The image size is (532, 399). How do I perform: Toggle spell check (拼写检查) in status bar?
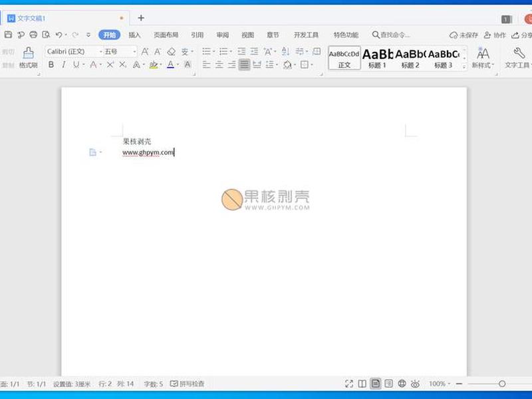[188, 384]
